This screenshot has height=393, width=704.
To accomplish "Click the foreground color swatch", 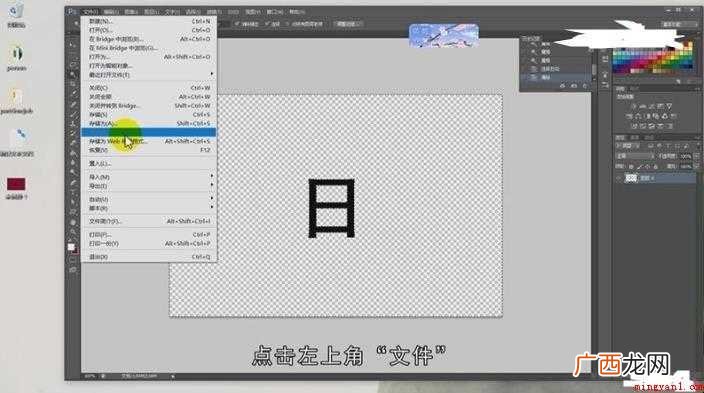I will pyautogui.click(x=71, y=247).
